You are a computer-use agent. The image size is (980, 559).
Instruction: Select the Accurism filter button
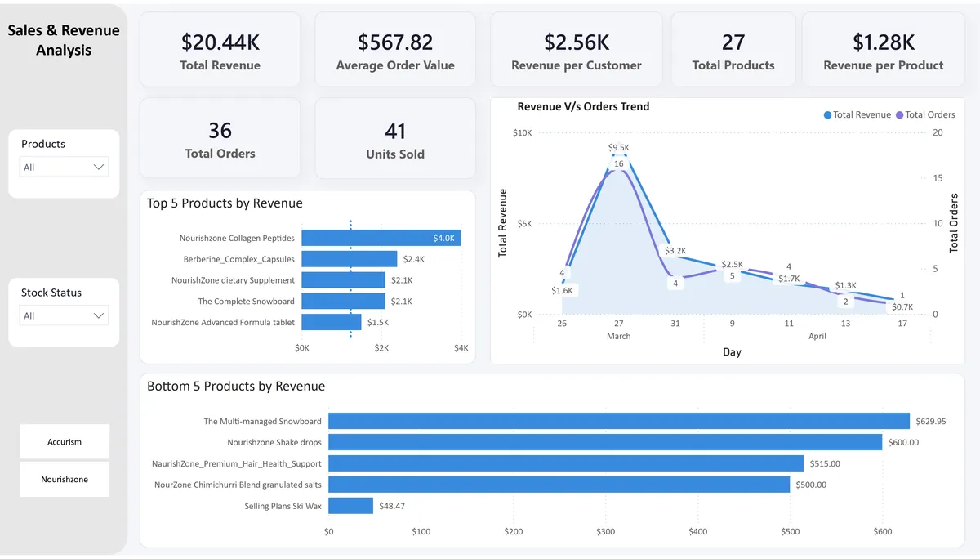point(65,442)
